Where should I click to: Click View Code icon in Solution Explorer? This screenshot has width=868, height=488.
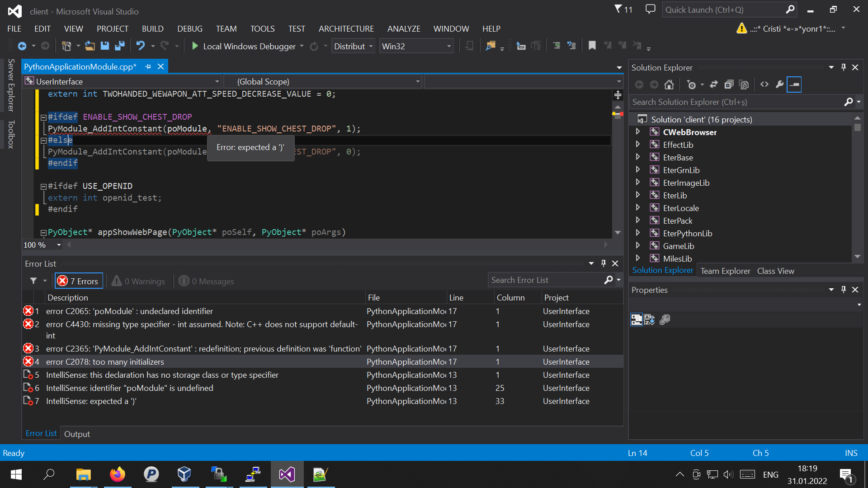tap(764, 84)
